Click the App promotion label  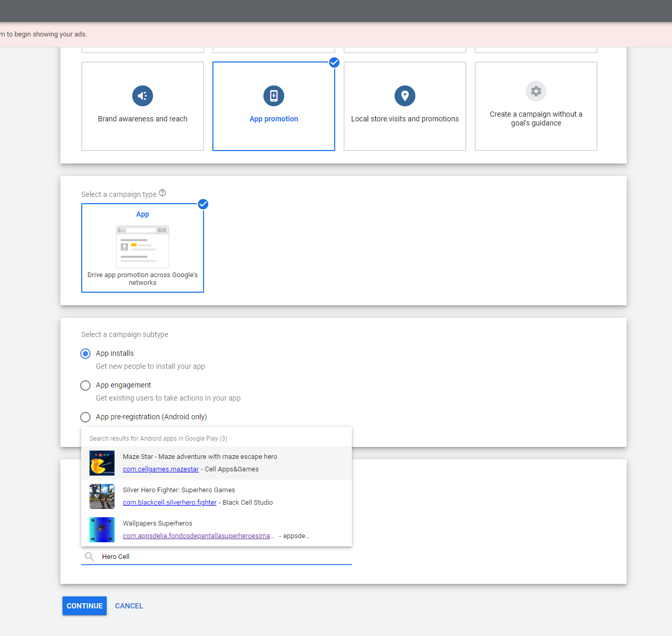click(x=274, y=119)
